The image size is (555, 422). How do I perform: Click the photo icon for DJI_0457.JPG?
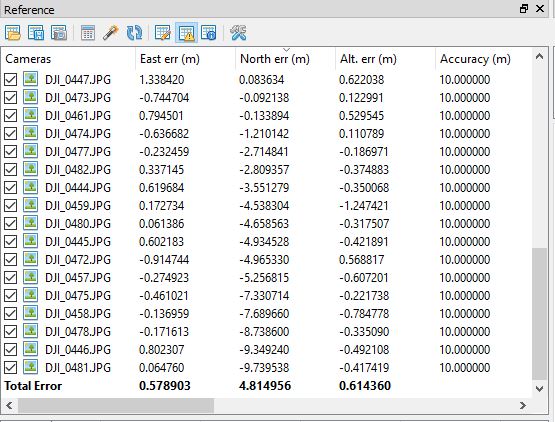31,278
